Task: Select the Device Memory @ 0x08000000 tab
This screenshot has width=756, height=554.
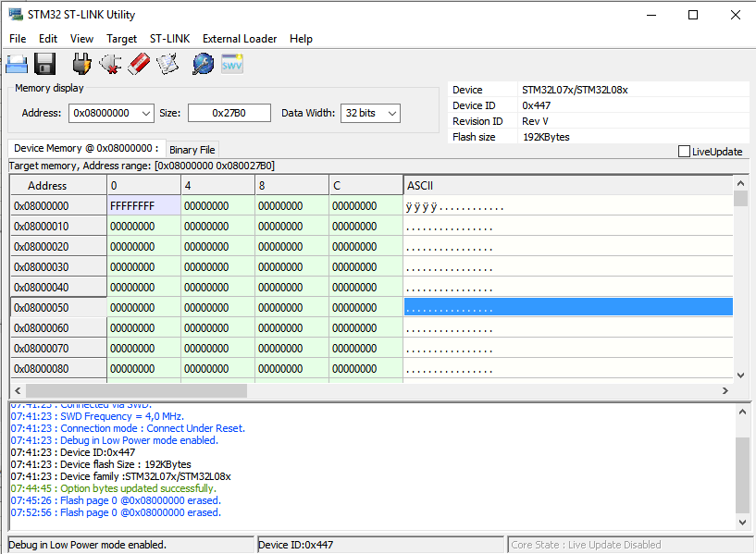Action: (x=86, y=148)
